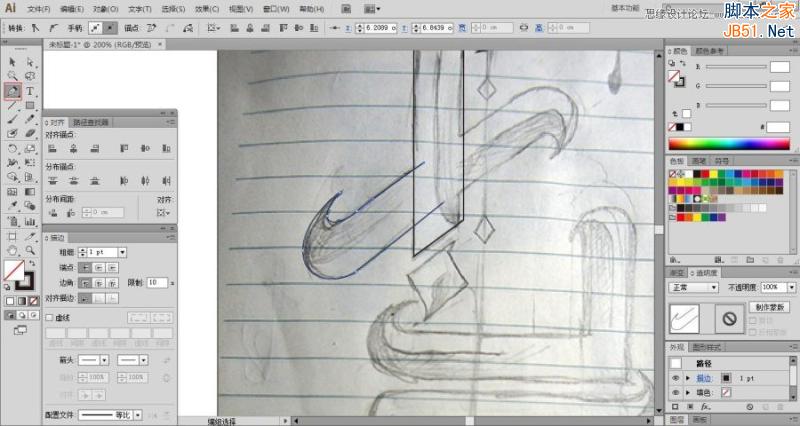The height and width of the screenshot is (426, 800).
Task: Select the Lasso tool
Action: 30,77
